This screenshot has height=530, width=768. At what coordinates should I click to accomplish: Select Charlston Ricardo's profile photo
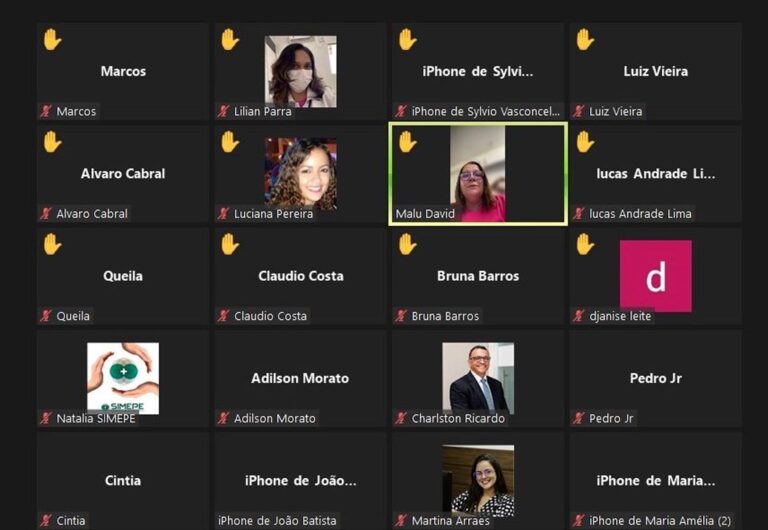pyautogui.click(x=478, y=376)
